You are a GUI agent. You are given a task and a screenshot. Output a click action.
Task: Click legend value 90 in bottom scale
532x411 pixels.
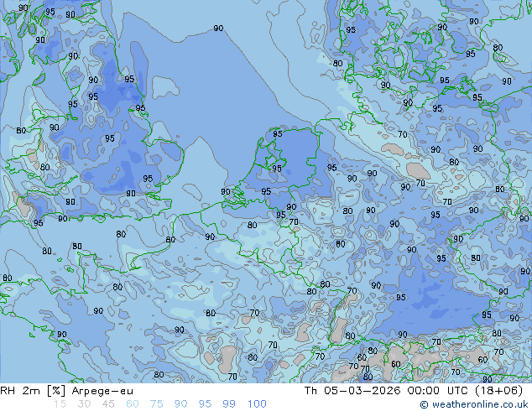(181, 404)
